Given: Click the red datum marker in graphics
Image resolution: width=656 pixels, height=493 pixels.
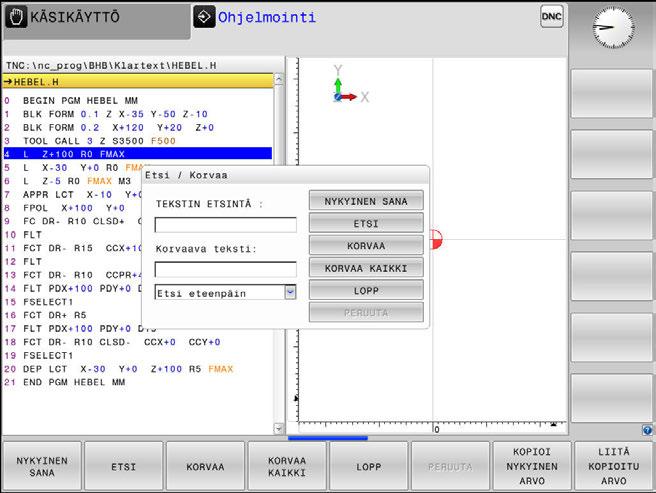Looking at the screenshot, I should click(x=436, y=239).
